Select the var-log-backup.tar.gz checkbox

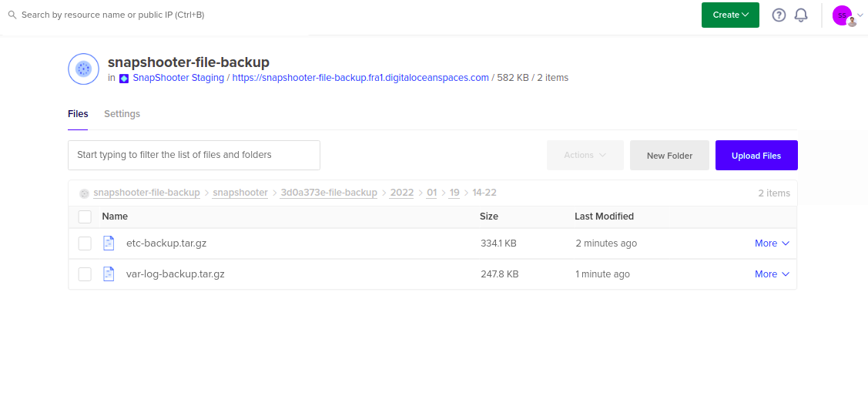click(x=85, y=274)
